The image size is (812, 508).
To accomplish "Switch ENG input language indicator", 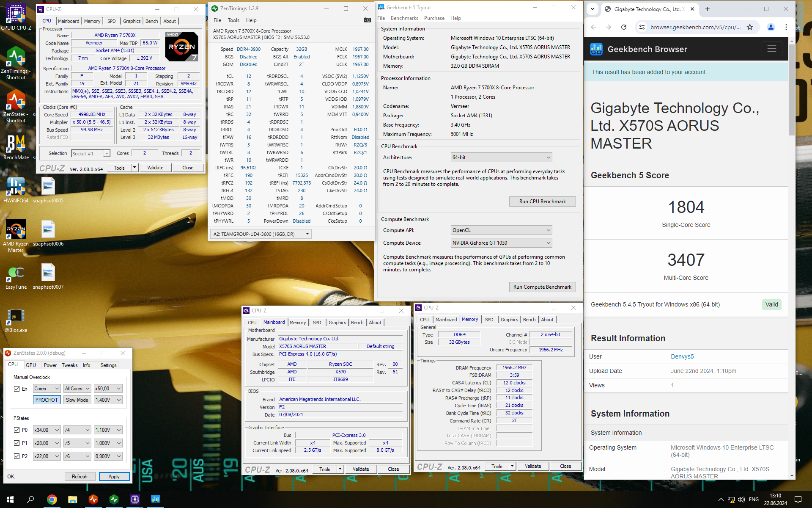I will pyautogui.click(x=754, y=500).
